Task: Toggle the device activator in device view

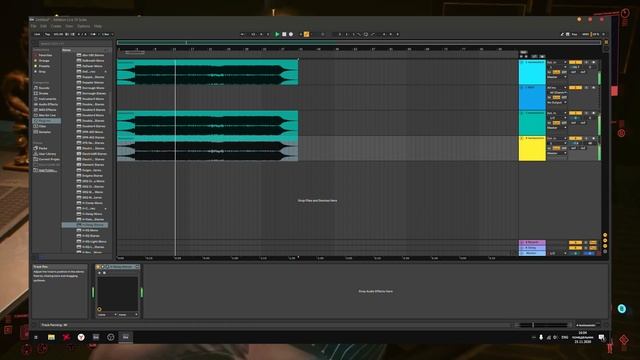Action: (x=98, y=267)
